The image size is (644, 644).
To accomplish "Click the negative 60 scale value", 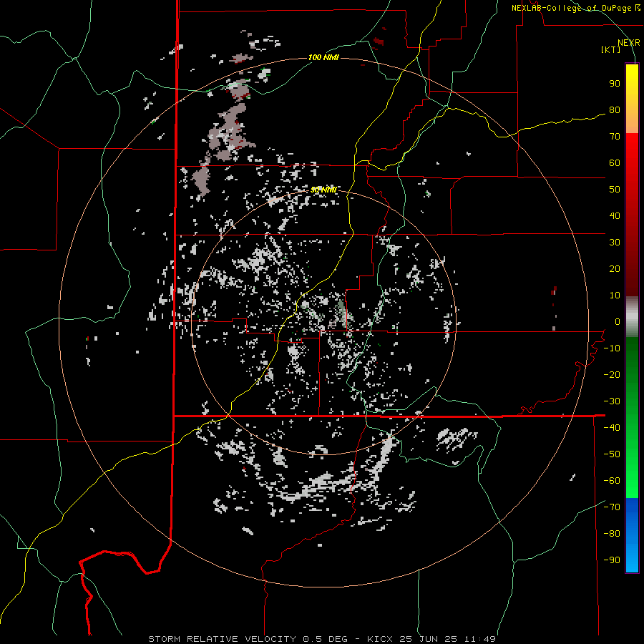I will (612, 481).
